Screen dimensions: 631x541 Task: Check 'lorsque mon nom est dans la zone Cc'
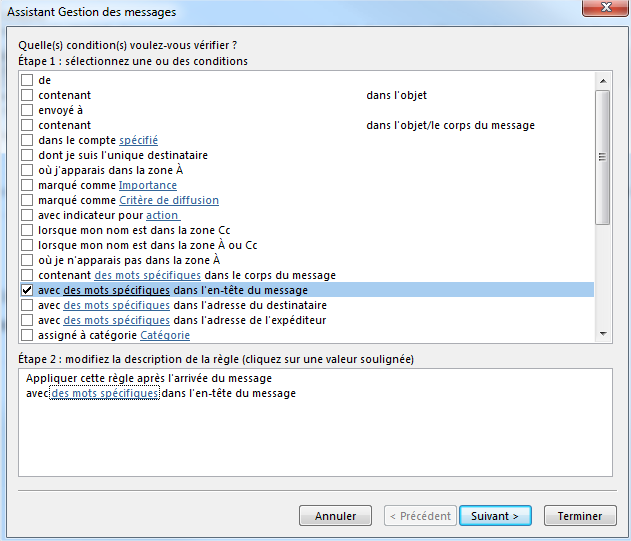(27, 230)
